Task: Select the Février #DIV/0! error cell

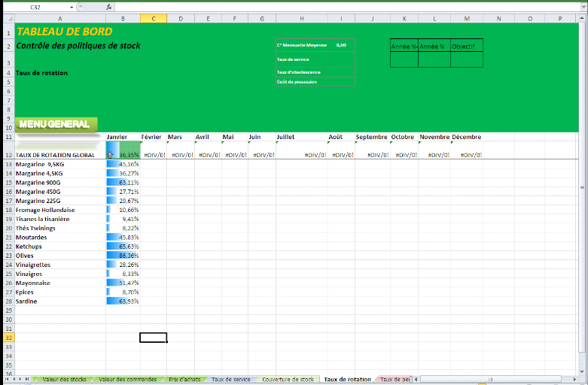Action: pyautogui.click(x=154, y=155)
